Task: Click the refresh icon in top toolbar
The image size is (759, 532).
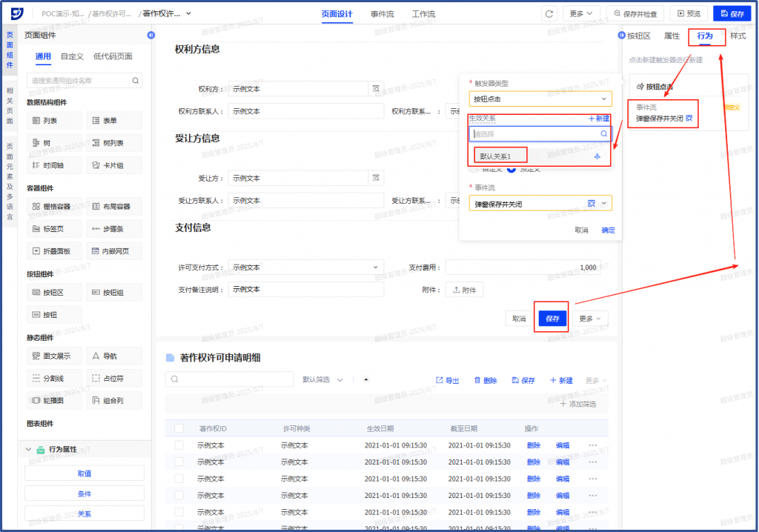Action: pyautogui.click(x=549, y=13)
